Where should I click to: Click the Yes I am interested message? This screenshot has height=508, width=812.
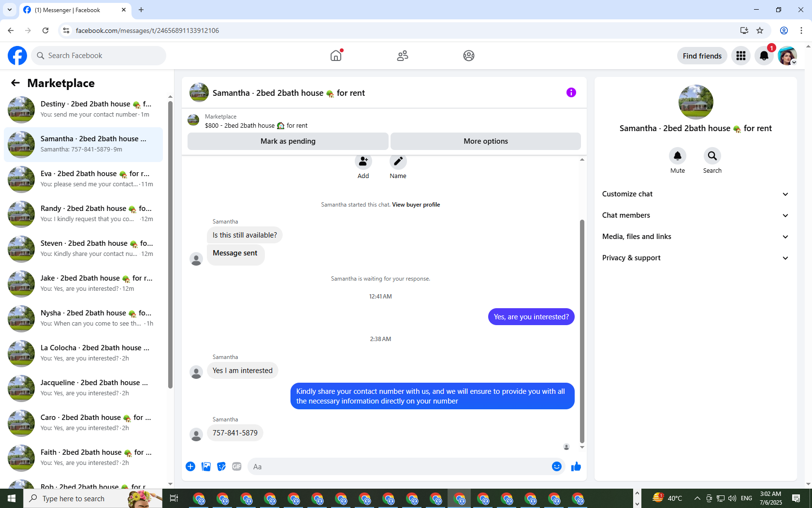(x=242, y=371)
